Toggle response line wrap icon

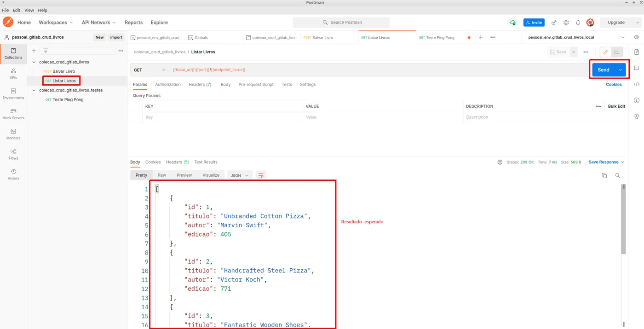tap(261, 175)
